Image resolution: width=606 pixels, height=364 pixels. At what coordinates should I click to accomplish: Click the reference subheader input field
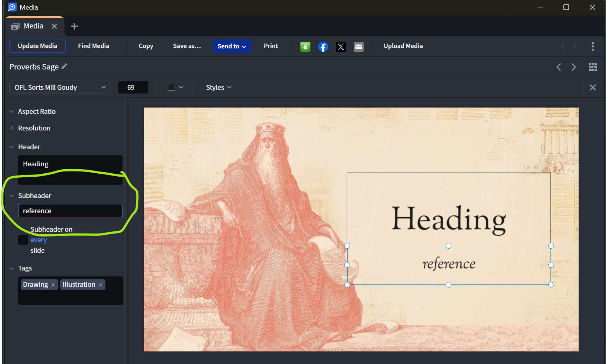[70, 211]
